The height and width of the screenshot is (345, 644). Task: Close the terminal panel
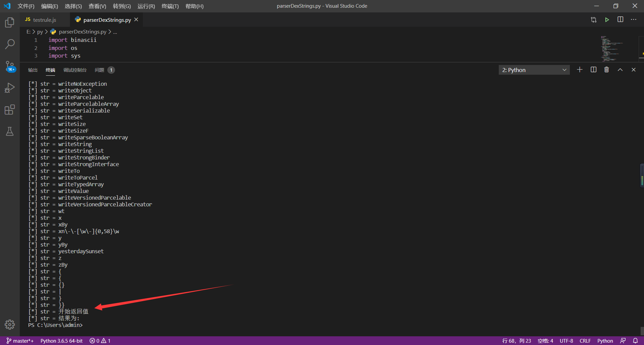coord(634,70)
